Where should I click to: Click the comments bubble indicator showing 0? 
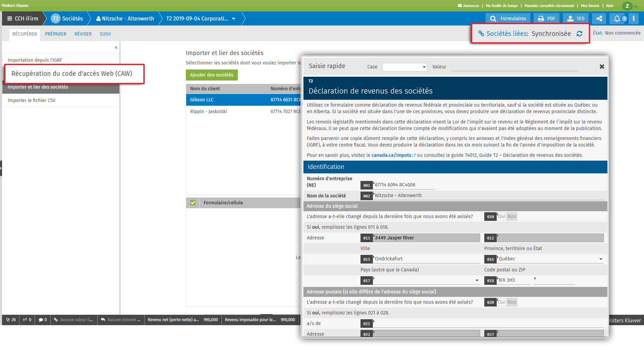[43, 320]
